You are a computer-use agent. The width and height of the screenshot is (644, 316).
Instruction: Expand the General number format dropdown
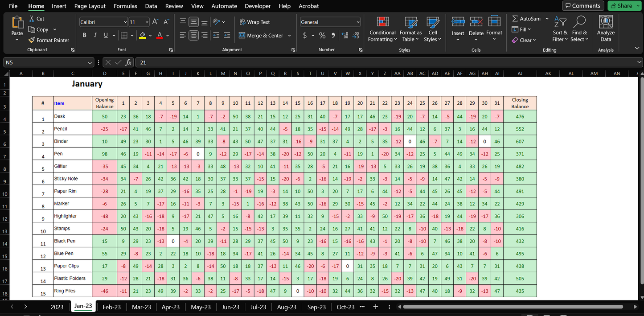[x=358, y=22]
